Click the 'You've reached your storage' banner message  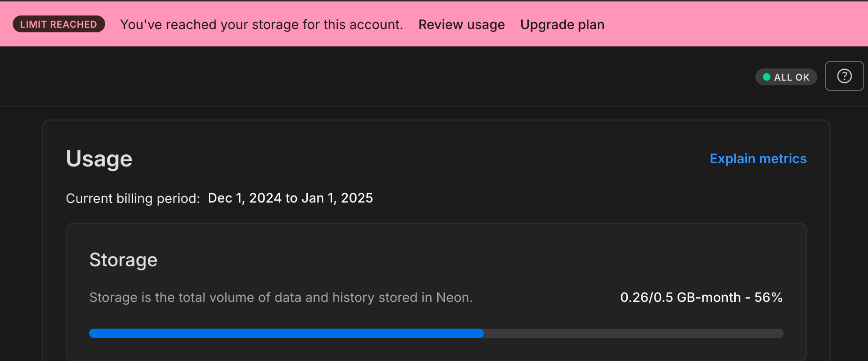tap(261, 24)
